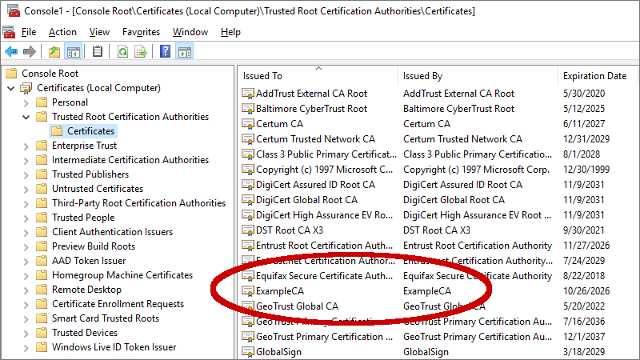Screen dimensions: 640x360
Task: Expand the Smart Card Trusted Roots node
Action: [x=26, y=320]
